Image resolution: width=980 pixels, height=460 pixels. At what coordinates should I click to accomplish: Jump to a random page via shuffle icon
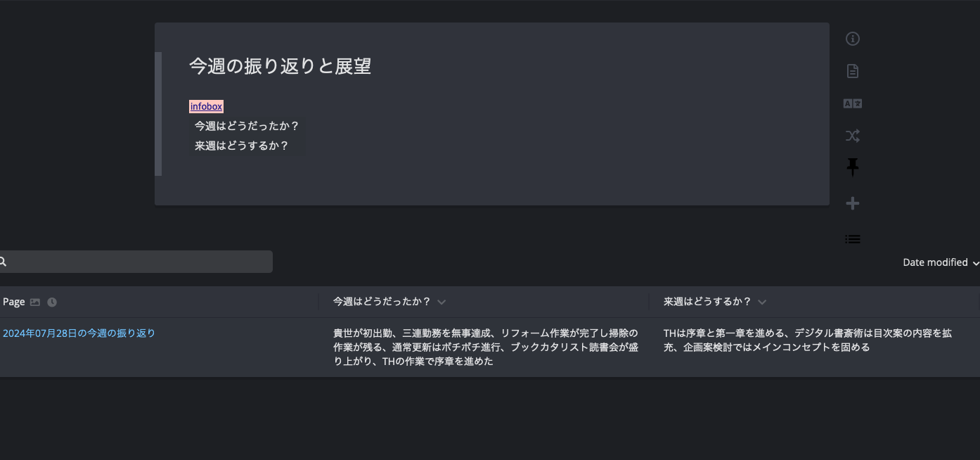click(x=852, y=135)
